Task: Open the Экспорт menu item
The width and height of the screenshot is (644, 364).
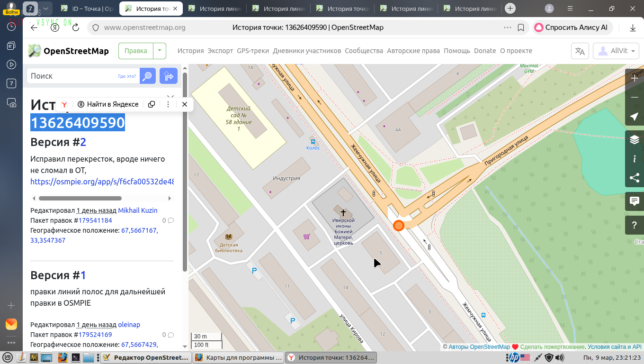Action: pyautogui.click(x=220, y=51)
